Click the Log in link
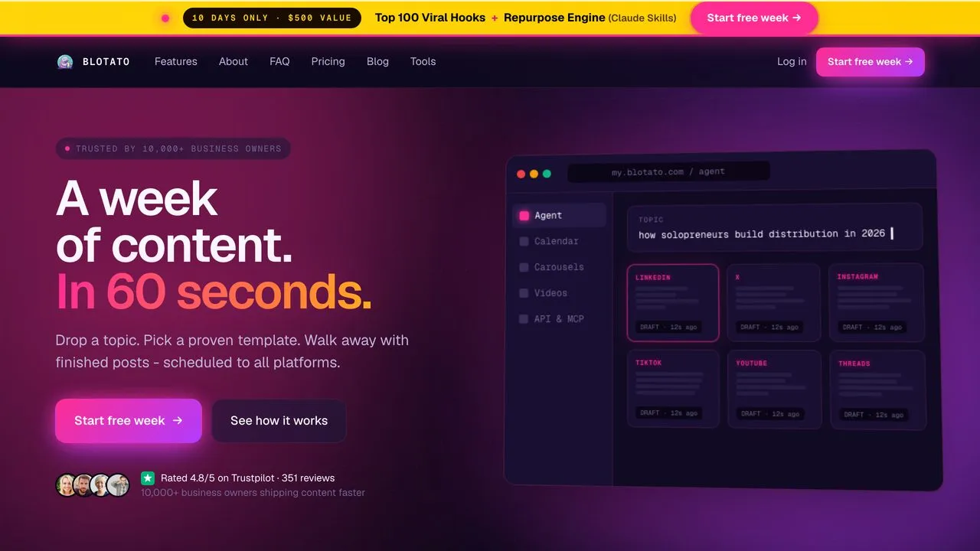The width and height of the screenshot is (980, 551). [792, 61]
